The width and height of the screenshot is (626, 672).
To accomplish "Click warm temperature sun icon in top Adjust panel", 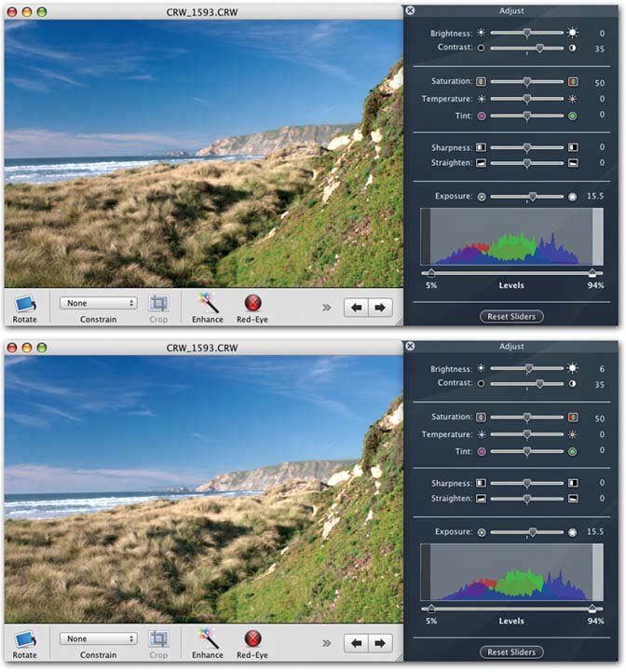I will click(x=573, y=99).
